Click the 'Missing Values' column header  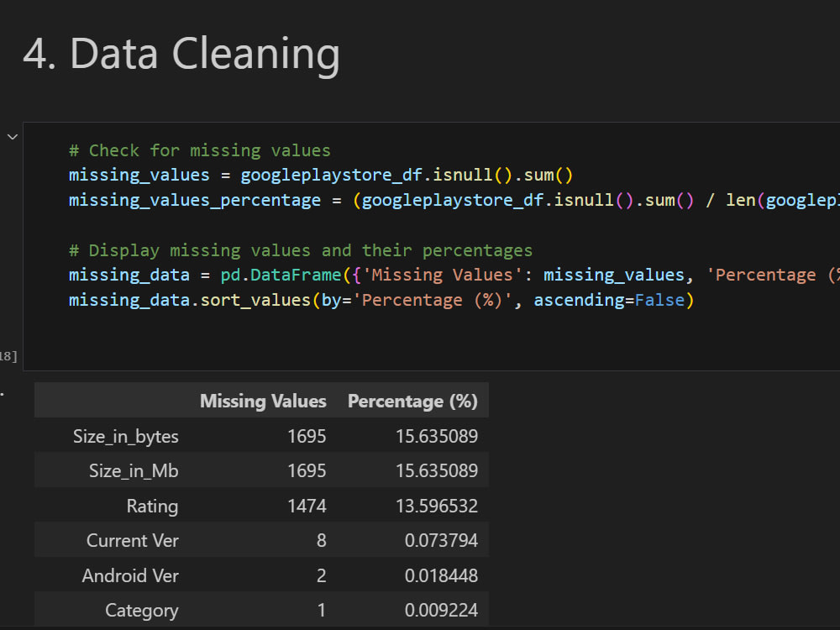click(263, 401)
